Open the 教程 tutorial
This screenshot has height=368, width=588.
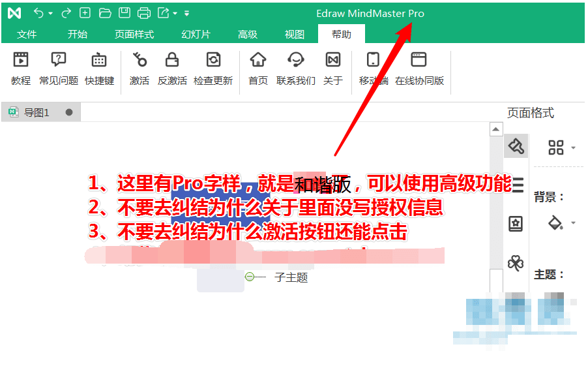point(21,69)
